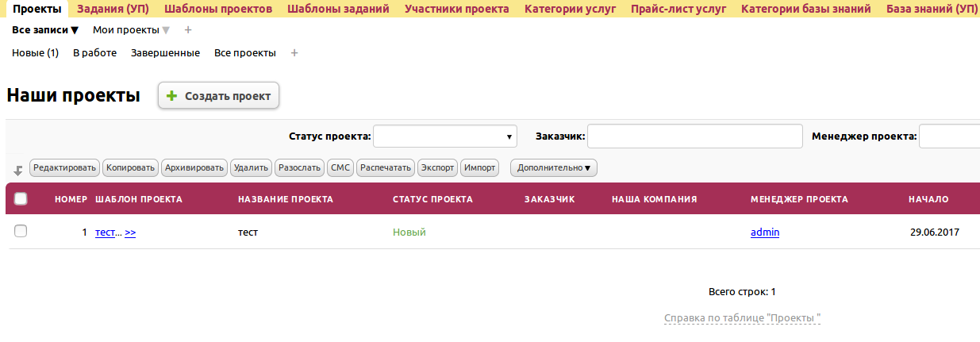Open the Мои проекты dropdown
Image resolution: width=980 pixels, height=342 pixels.
click(x=131, y=30)
